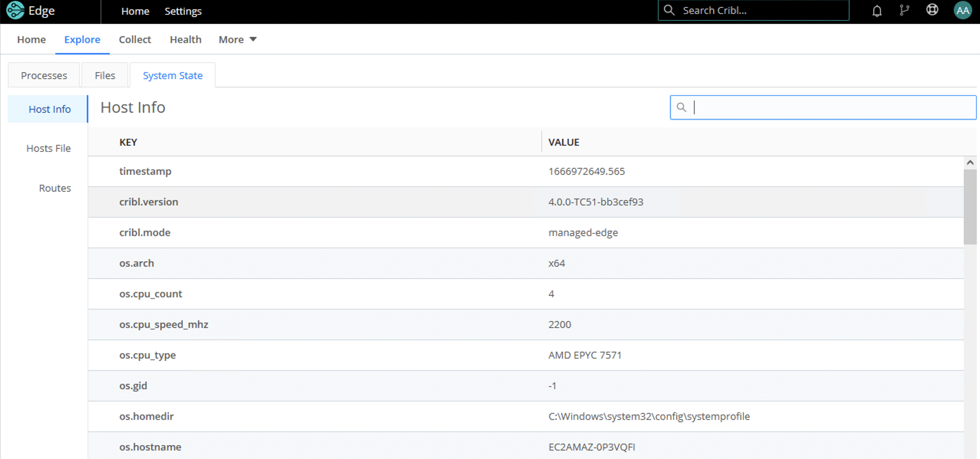This screenshot has width=980, height=459.
Task: Click the magnifier in the global search bar
Action: [x=669, y=10]
